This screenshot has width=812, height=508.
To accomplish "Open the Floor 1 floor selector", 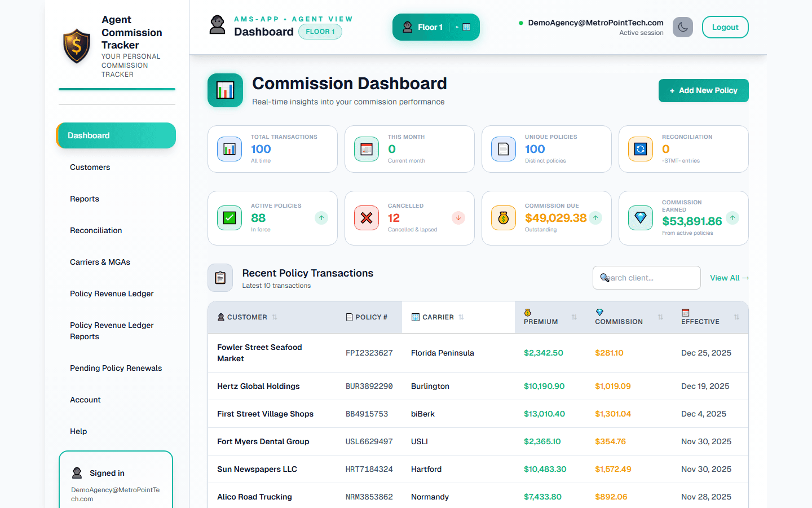I will coord(436,27).
